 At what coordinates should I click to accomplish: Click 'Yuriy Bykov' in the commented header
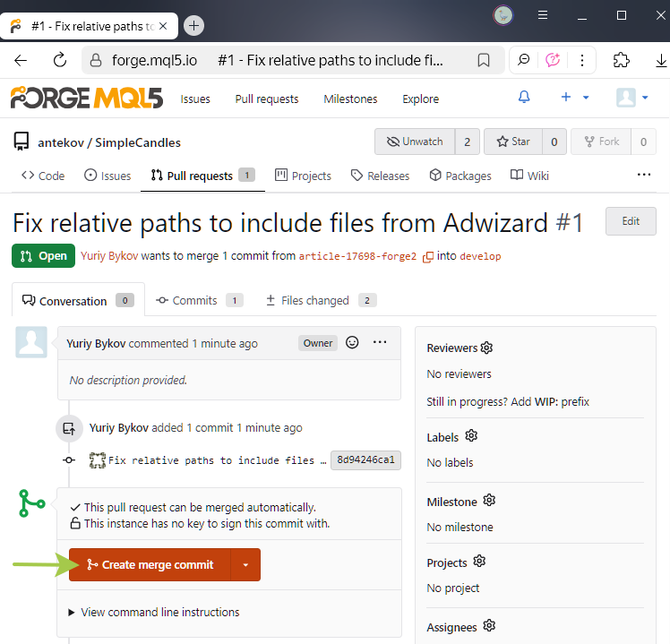[x=96, y=343]
